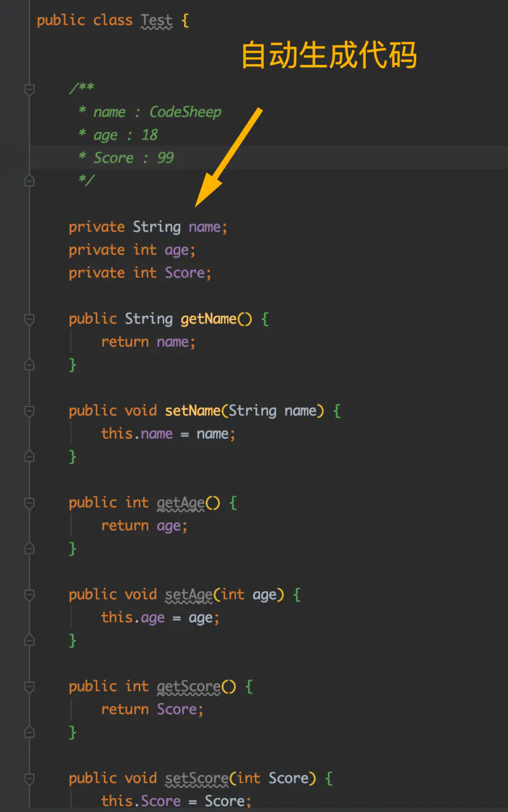Image resolution: width=508 pixels, height=812 pixels.
Task: Click the fold marker beside the closing */ line
Action: pyautogui.click(x=29, y=181)
